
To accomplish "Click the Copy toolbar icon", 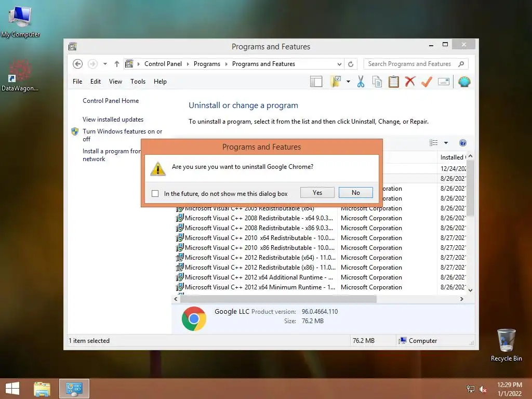I will (377, 82).
